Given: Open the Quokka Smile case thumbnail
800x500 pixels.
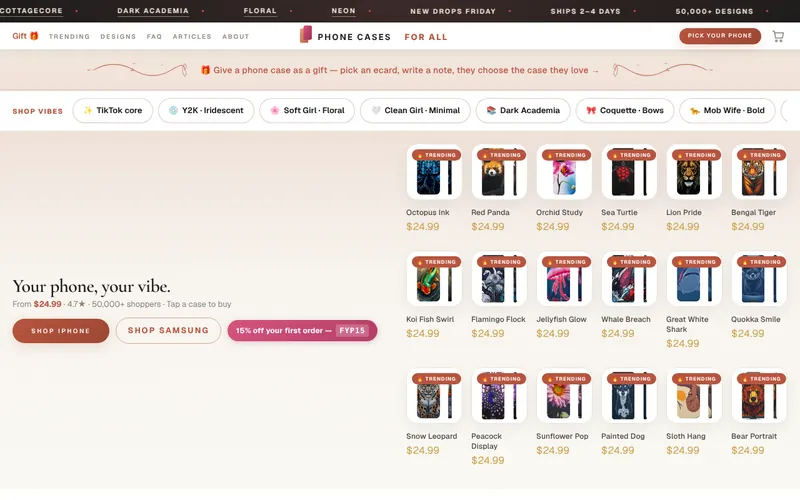Looking at the screenshot, I should click(x=759, y=279).
